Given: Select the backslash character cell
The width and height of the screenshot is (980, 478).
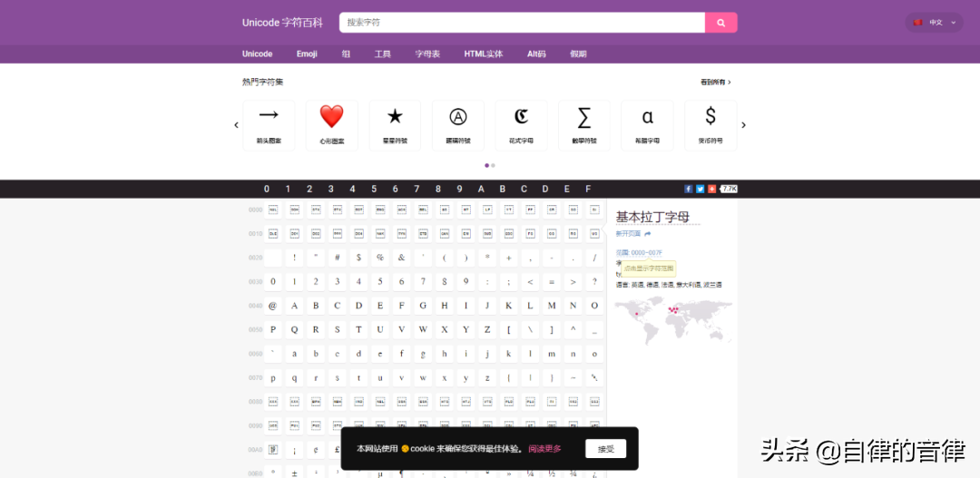Looking at the screenshot, I should coord(530,329).
